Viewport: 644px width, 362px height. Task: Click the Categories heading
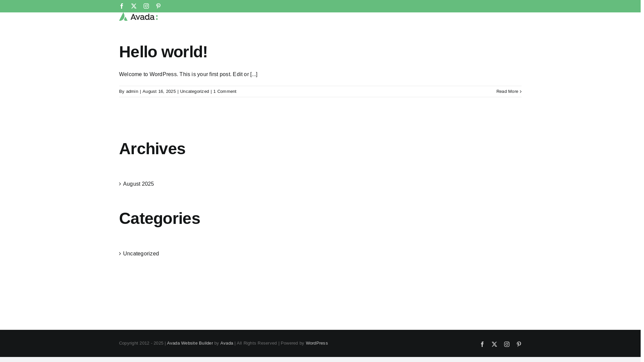pos(160,219)
